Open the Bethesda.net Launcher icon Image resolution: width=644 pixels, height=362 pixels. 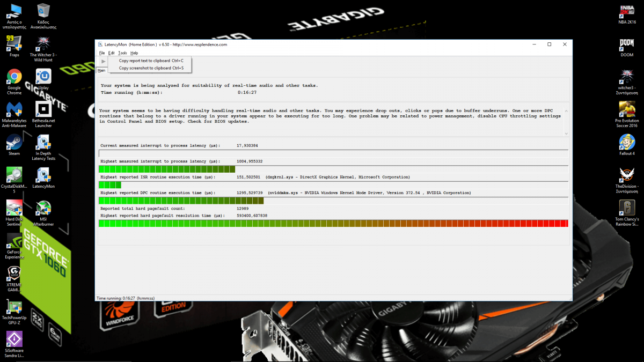[43, 115]
